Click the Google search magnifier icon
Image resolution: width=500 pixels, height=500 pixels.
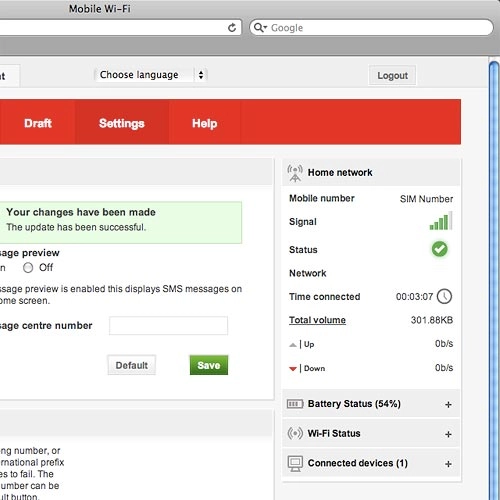coord(259,27)
